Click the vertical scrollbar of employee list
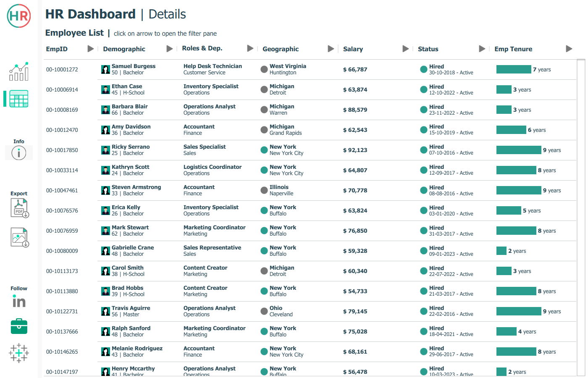Image resolution: width=588 pixels, height=378 pixels. click(581, 210)
